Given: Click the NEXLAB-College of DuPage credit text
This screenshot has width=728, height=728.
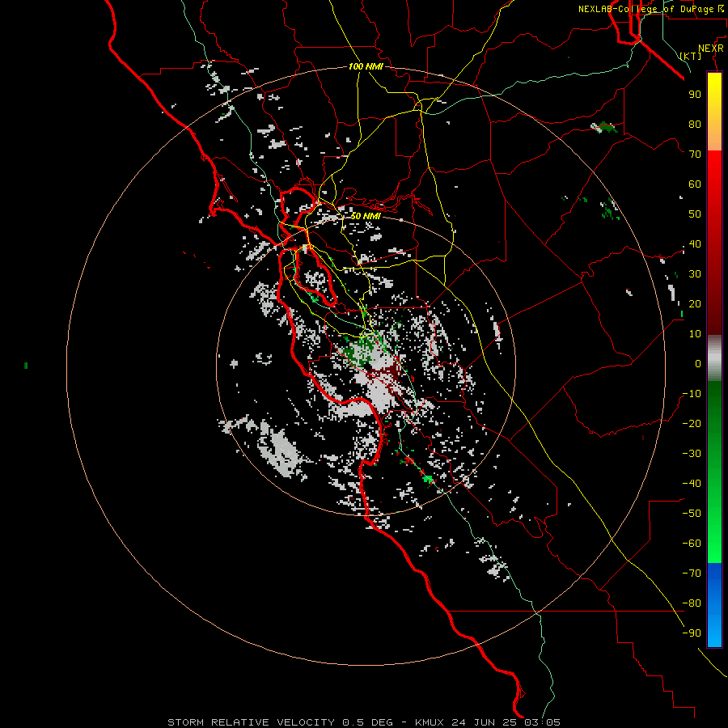Looking at the screenshot, I should tap(650, 9).
